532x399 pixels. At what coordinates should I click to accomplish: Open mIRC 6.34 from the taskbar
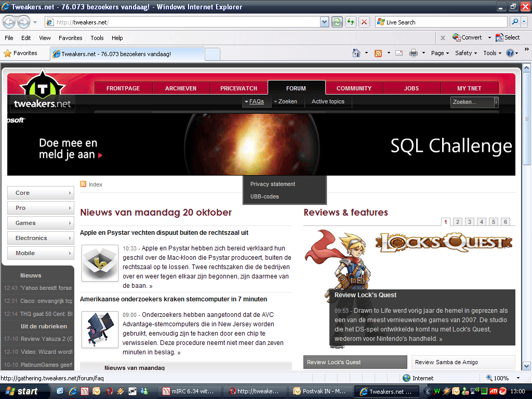pos(189,392)
